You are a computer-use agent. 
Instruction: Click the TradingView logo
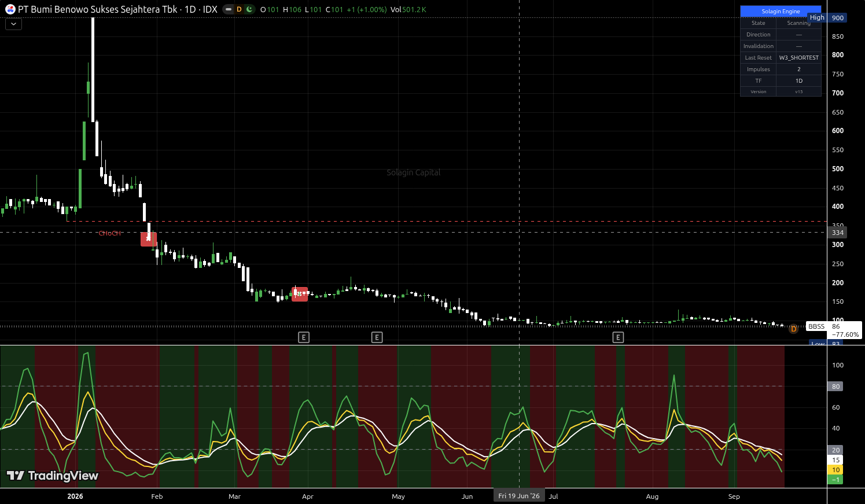(x=53, y=476)
